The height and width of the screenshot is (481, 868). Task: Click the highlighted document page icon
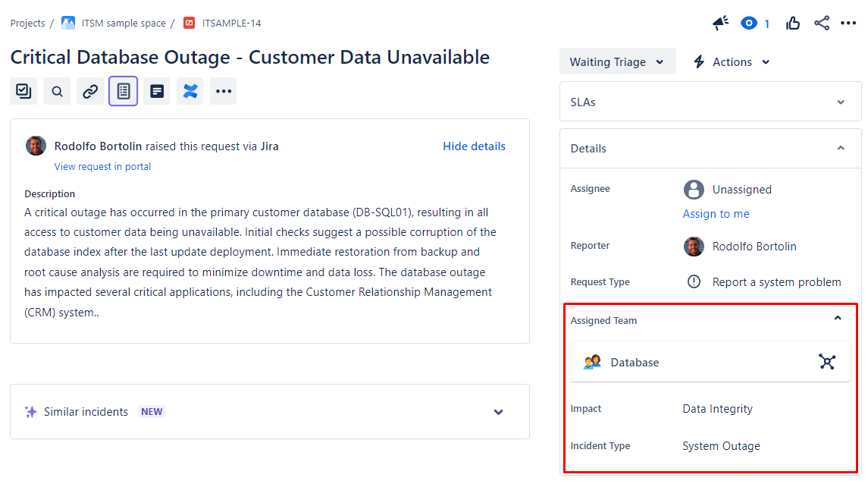(124, 91)
